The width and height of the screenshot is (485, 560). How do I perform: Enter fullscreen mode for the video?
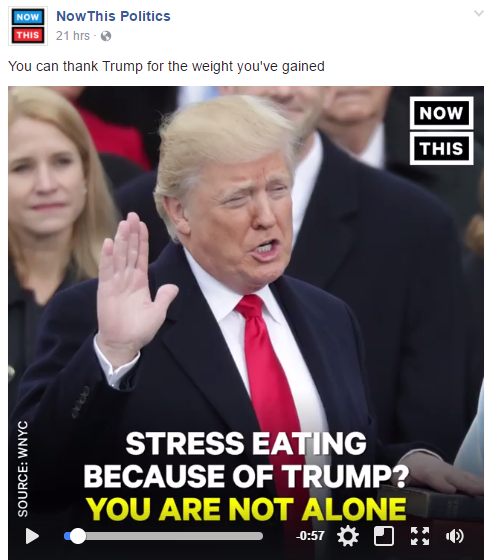coord(420,536)
